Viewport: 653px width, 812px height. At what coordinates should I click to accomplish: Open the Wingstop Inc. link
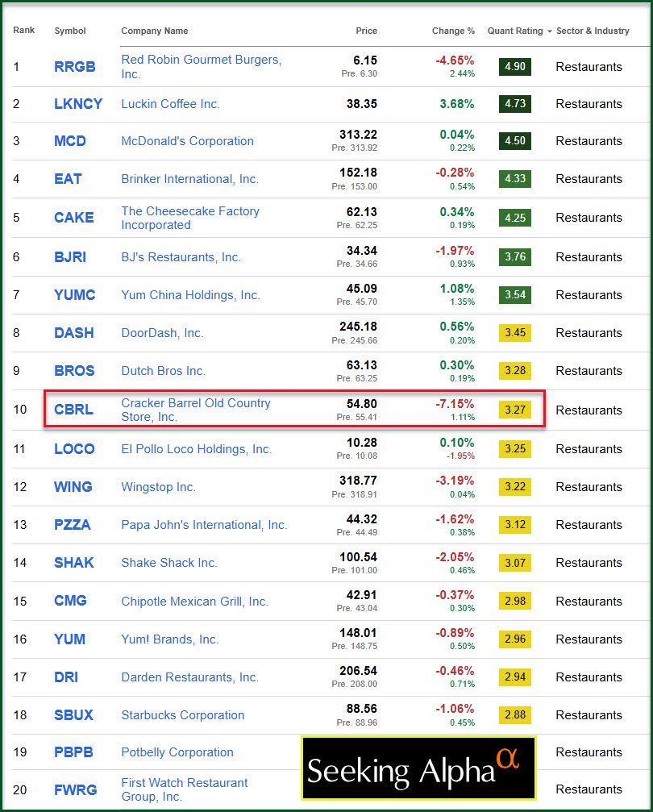pyautogui.click(x=158, y=487)
